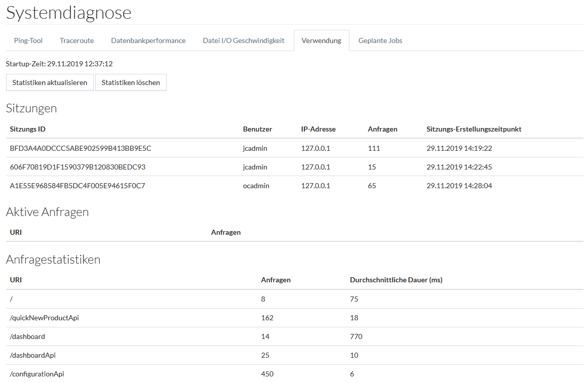Click jcadmin in the 606F7081 session row
The width and height of the screenshot is (588, 383).
[255, 167]
